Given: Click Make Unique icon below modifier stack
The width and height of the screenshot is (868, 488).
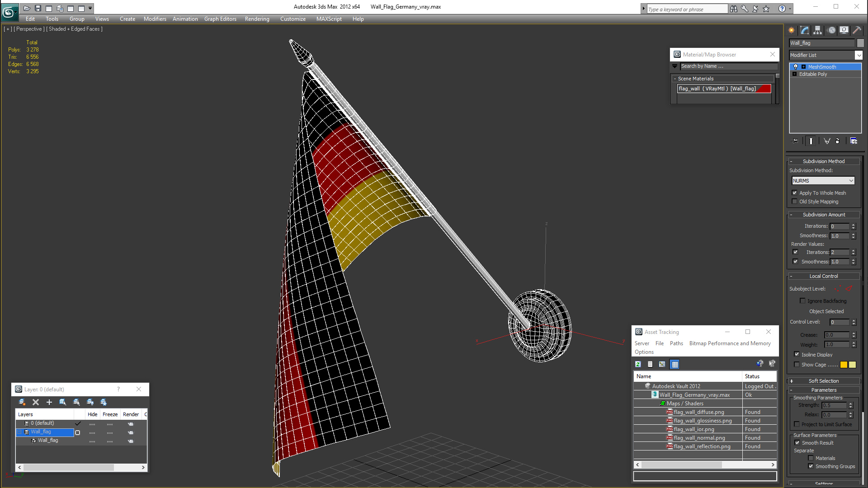Looking at the screenshot, I should click(x=827, y=141).
